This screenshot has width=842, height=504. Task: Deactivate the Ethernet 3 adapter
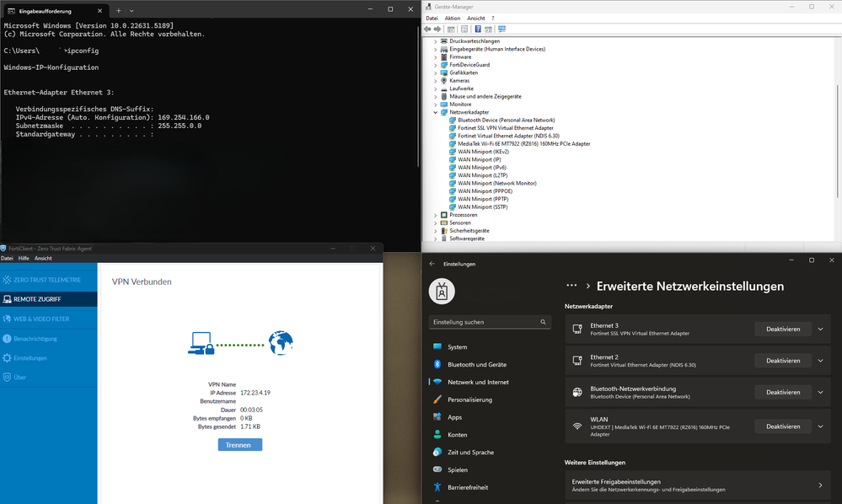(x=782, y=329)
